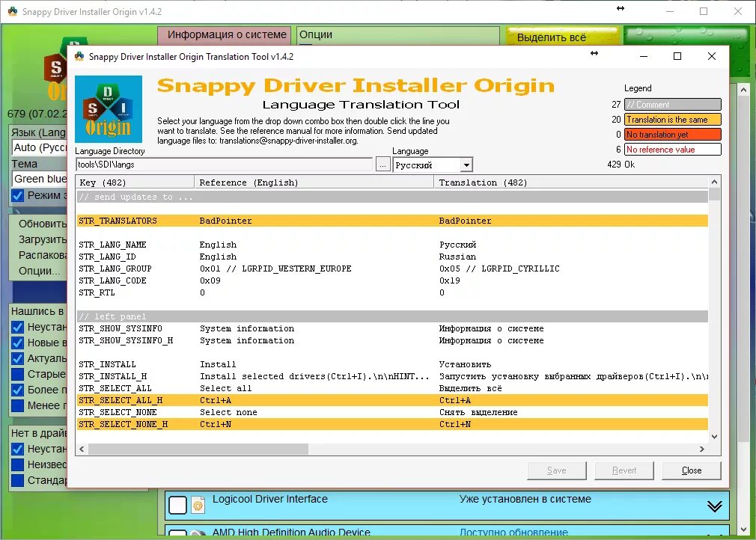
Task: Toggle the Более checkbox in main window
Action: 18,390
